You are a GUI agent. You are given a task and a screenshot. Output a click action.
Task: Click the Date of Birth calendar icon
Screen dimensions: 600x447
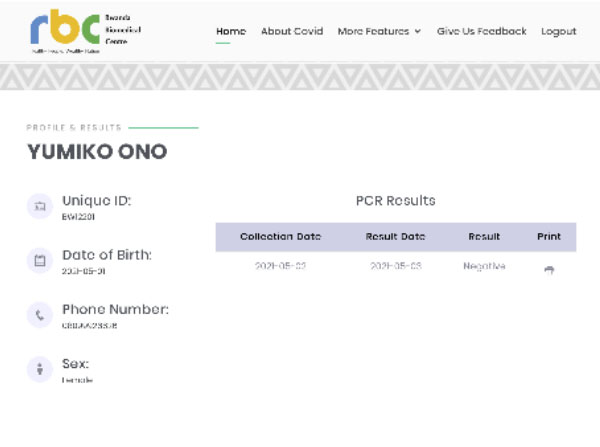tap(40, 261)
